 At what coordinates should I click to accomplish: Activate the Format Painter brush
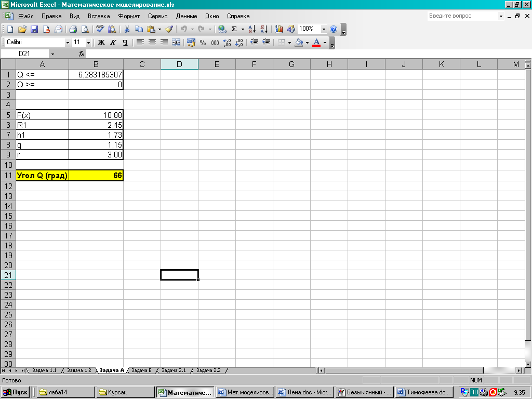point(169,29)
